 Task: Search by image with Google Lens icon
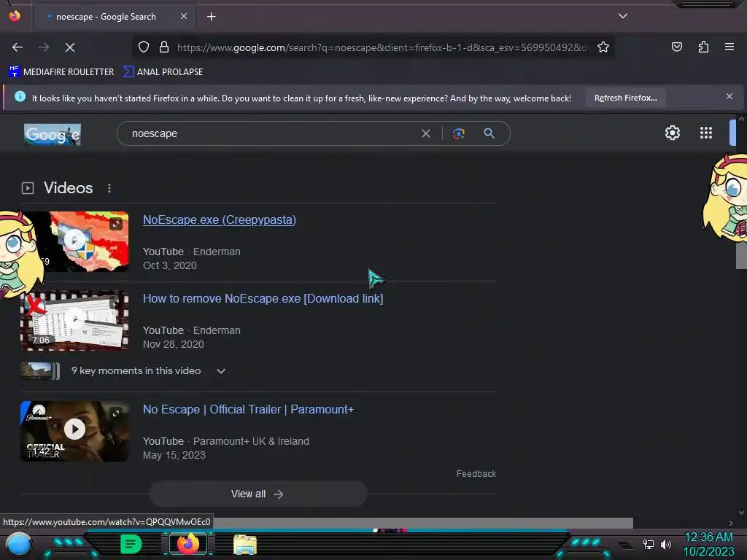(x=458, y=134)
